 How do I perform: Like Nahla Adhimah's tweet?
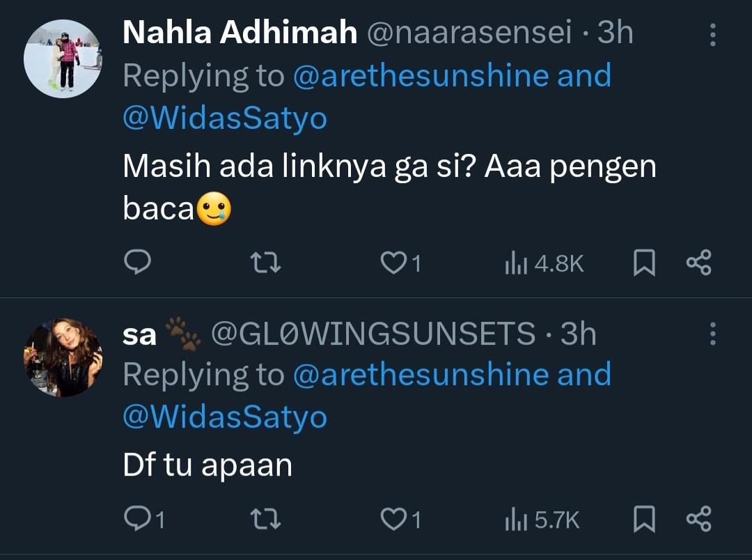(x=393, y=263)
